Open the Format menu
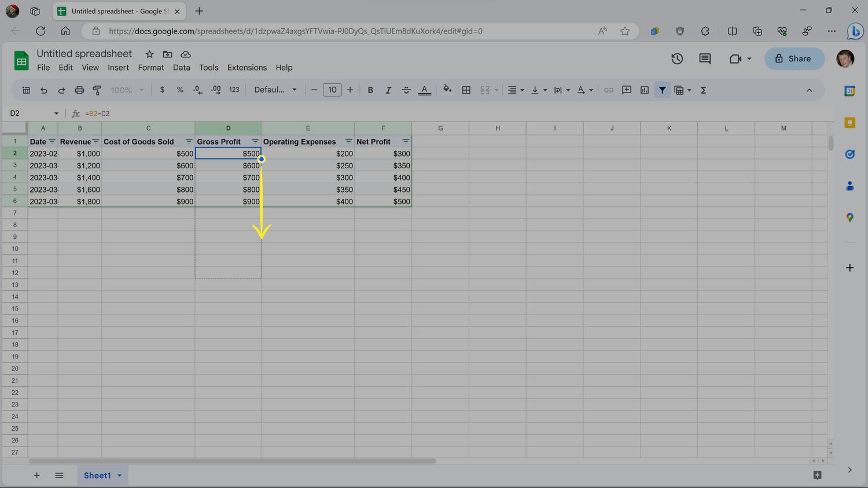This screenshot has width=868, height=488. point(150,68)
